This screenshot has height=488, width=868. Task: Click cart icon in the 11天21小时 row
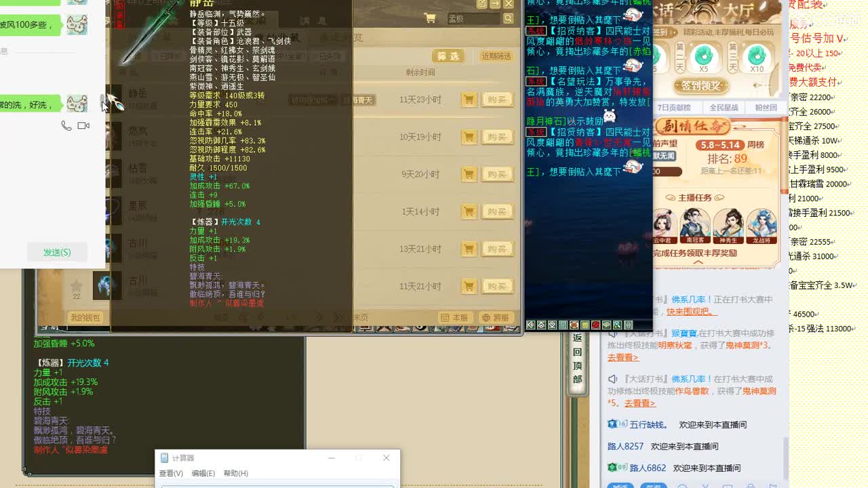[x=469, y=286]
